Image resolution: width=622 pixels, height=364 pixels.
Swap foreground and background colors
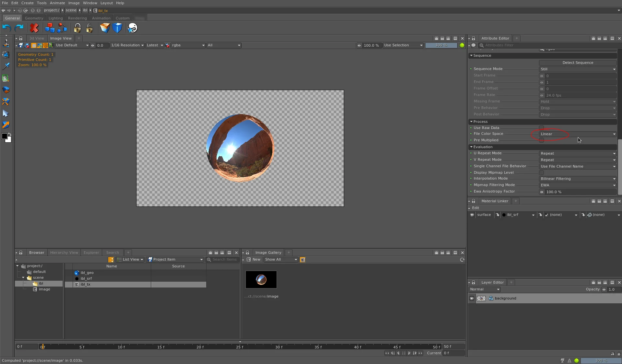10,134
